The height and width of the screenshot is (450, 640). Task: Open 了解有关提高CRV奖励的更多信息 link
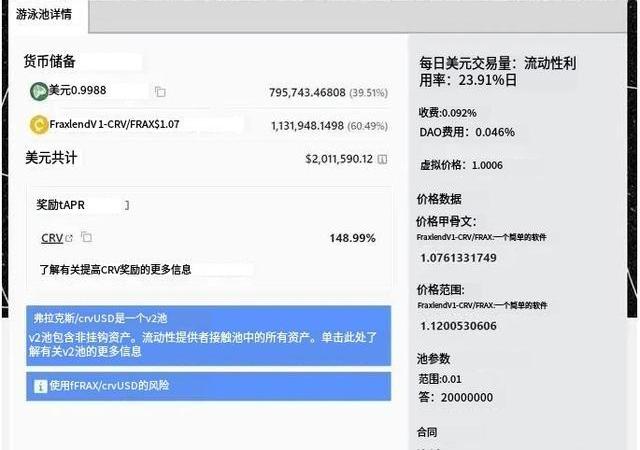[x=115, y=270]
